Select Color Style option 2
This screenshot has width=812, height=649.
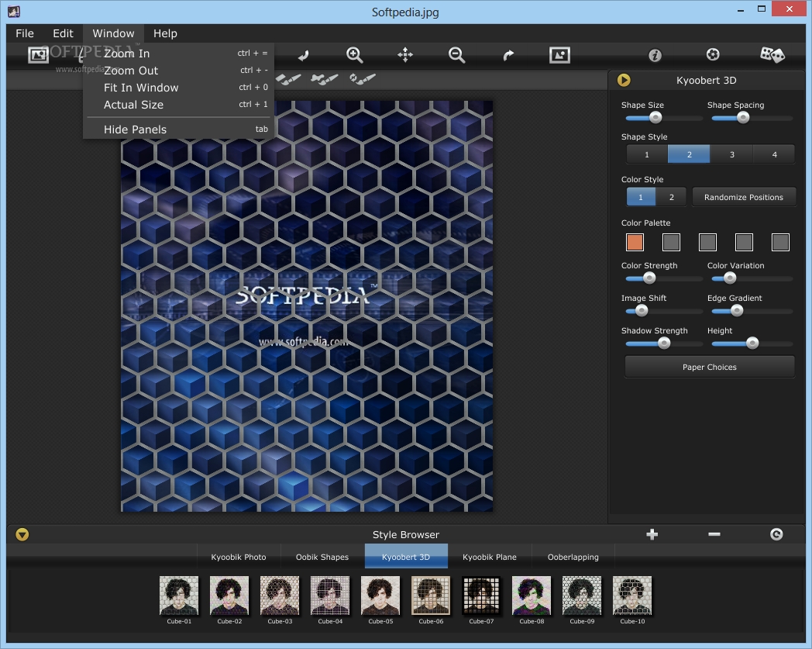click(x=671, y=197)
